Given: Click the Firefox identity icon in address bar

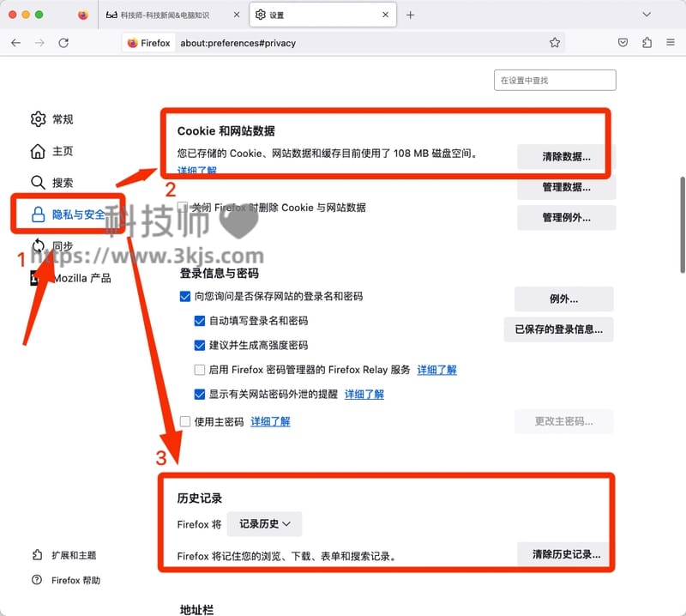Looking at the screenshot, I should click(148, 43).
